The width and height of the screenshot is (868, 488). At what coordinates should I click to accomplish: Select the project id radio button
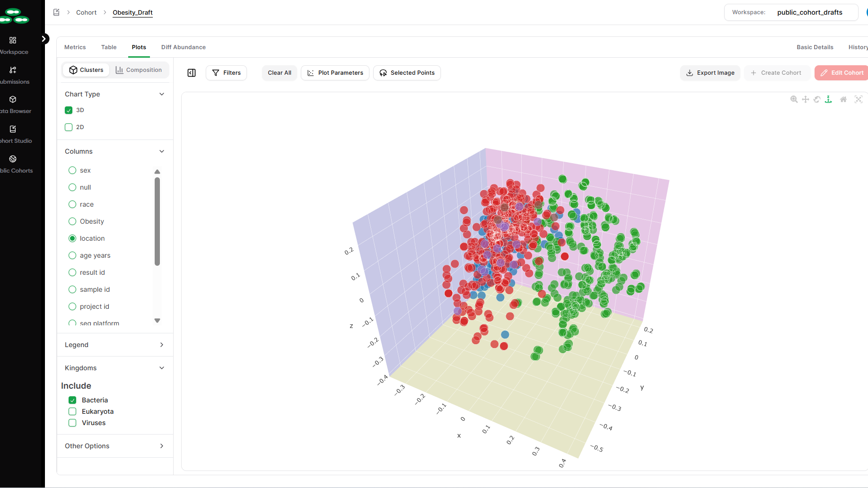(72, 306)
